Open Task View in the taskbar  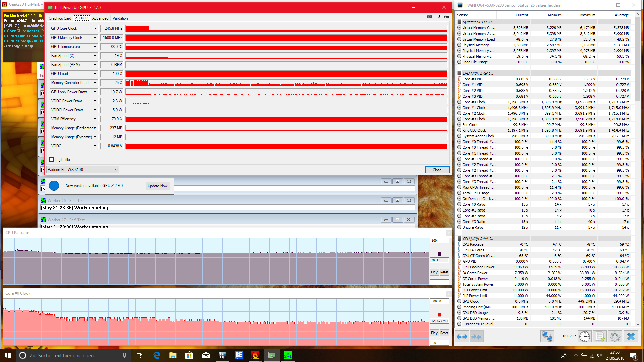tap(140, 355)
